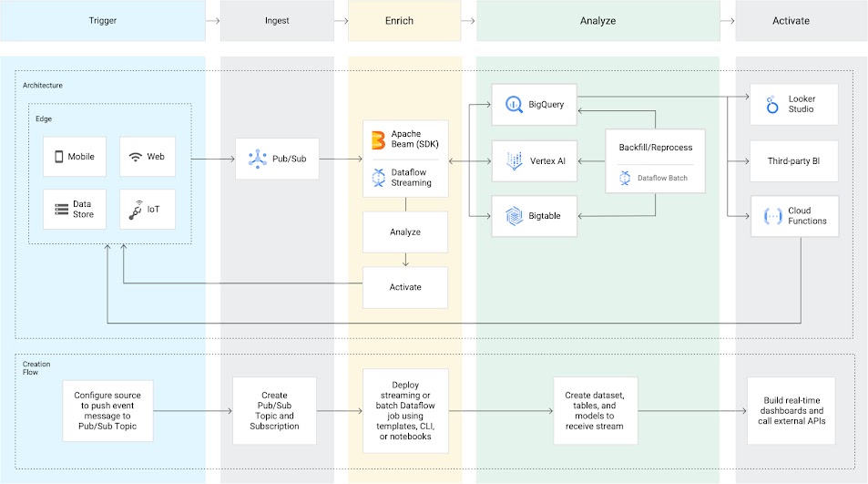Click the Bigtable label text
Screen dimensions: 868x484
(x=544, y=216)
